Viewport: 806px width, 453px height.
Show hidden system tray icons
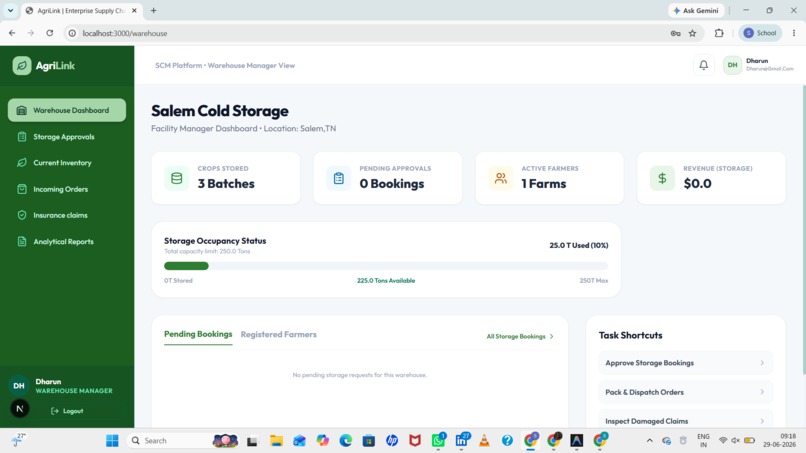tap(650, 441)
